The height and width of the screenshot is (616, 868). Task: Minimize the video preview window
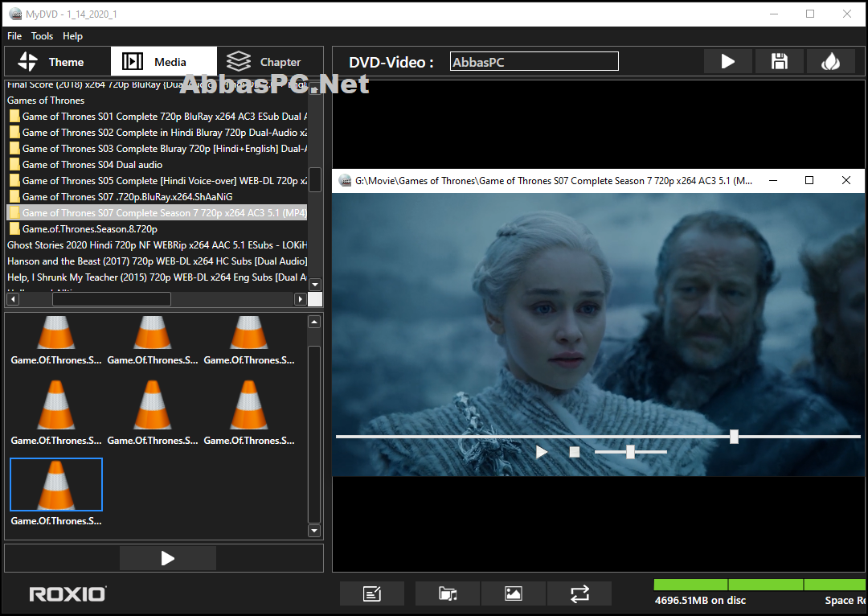coord(773,181)
